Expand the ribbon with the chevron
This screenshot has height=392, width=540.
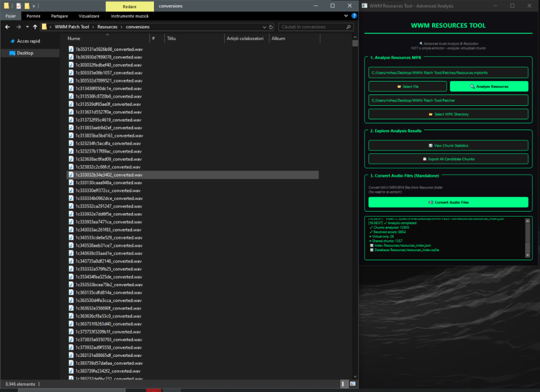[346, 16]
